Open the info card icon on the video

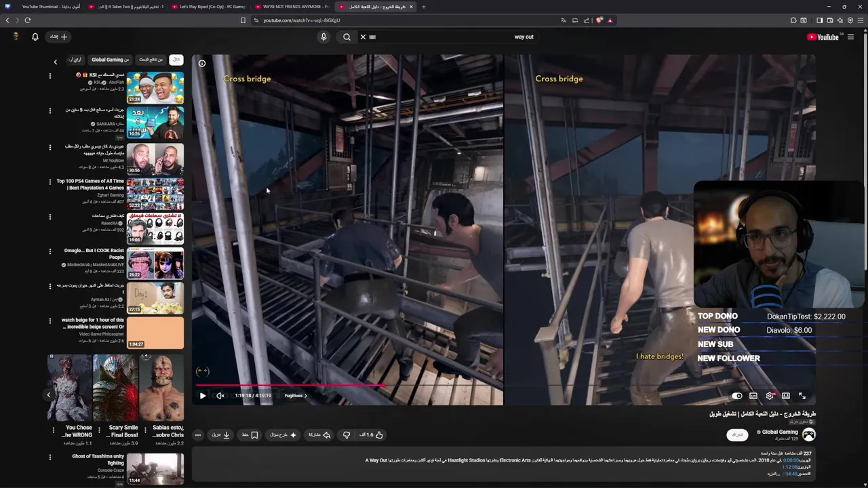coord(202,63)
